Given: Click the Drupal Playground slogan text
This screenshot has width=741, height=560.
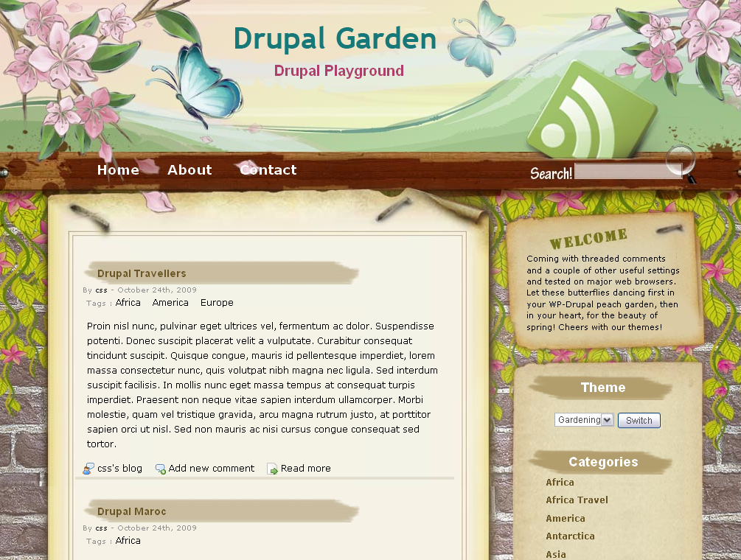Looking at the screenshot, I should [339, 71].
